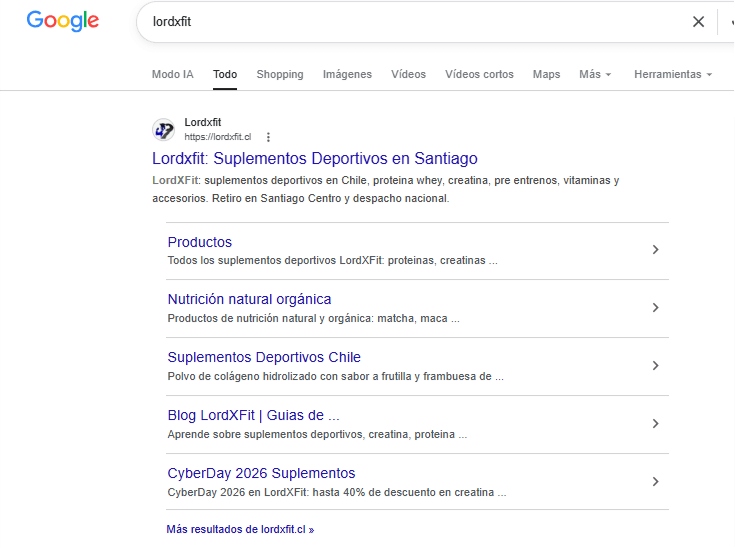This screenshot has width=735, height=548.
Task: Click snippet 'Polvo de colágeno hidrolizado'
Action: (x=336, y=376)
